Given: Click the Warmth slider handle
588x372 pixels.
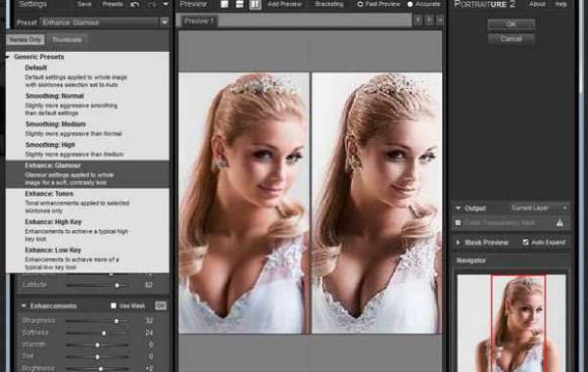Looking at the screenshot, I should pos(97,345).
